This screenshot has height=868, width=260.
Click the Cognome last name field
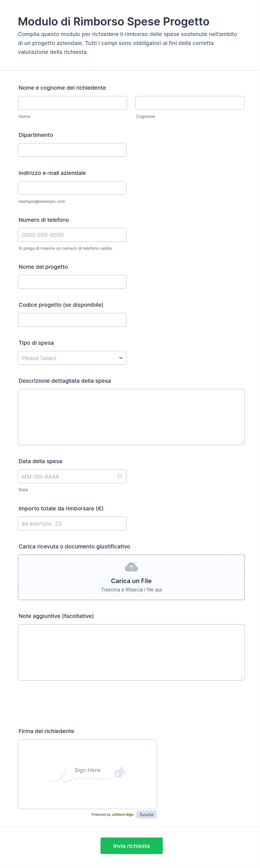(x=190, y=103)
